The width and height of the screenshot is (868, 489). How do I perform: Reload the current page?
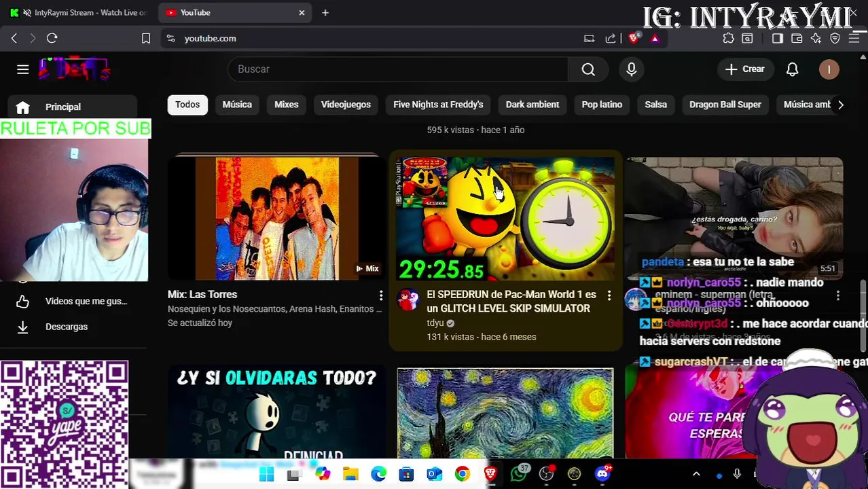pyautogui.click(x=52, y=39)
